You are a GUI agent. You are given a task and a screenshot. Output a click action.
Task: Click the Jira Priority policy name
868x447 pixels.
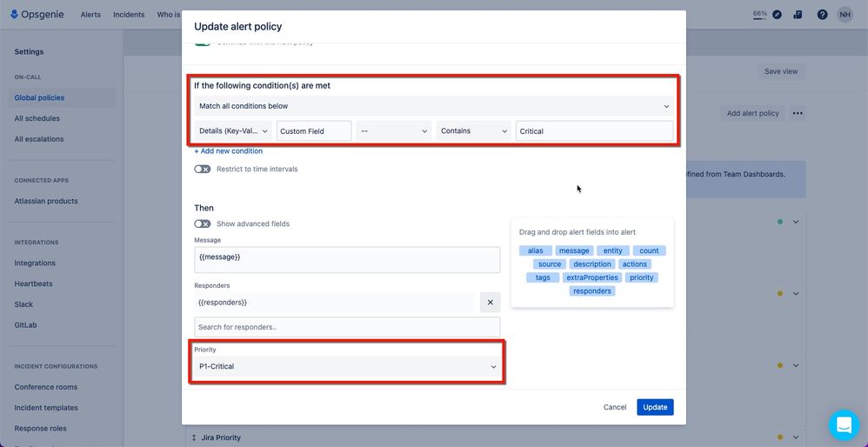(x=221, y=437)
